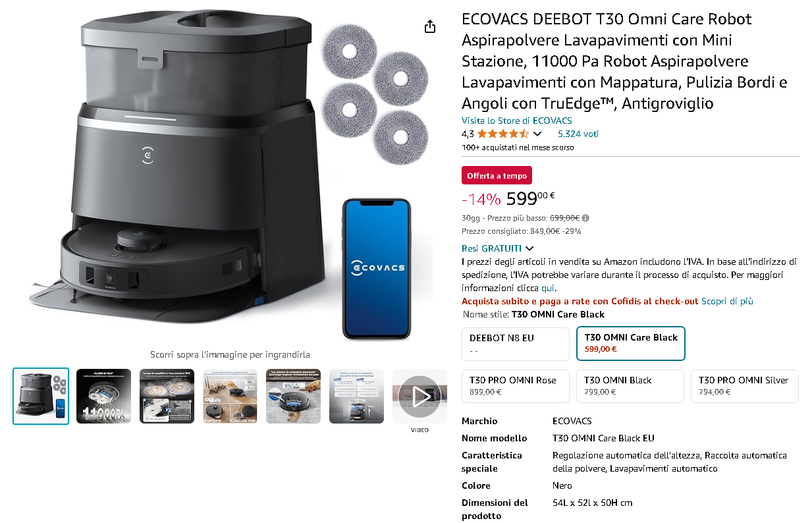Click the star rating icons

coord(503,134)
